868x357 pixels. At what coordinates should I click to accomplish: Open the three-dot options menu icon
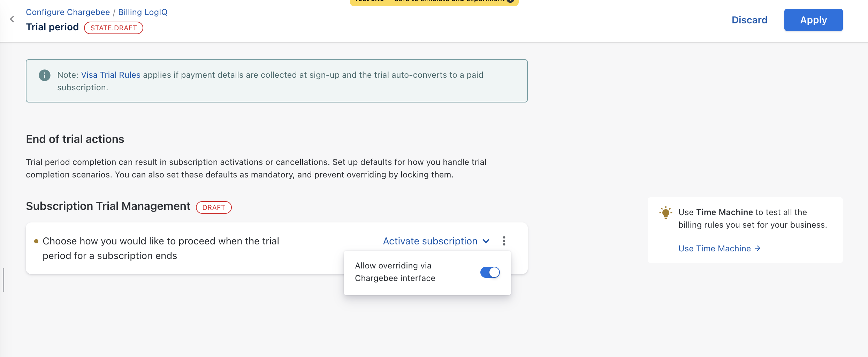tap(504, 241)
